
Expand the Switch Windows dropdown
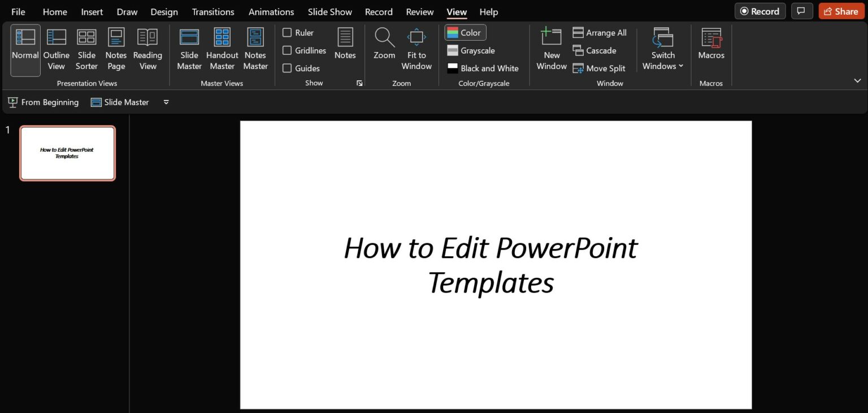point(680,66)
